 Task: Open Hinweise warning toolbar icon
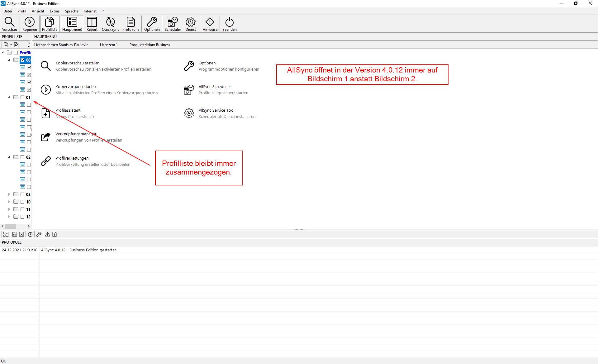pos(210,24)
